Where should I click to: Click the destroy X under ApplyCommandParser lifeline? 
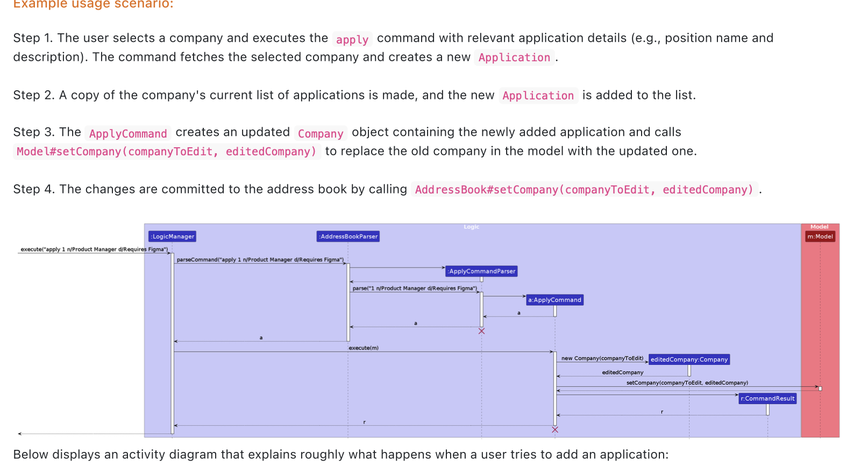point(481,331)
